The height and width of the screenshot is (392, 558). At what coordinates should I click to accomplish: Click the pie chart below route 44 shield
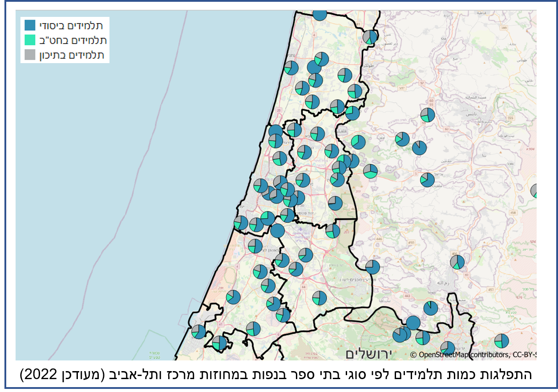click(x=319, y=298)
